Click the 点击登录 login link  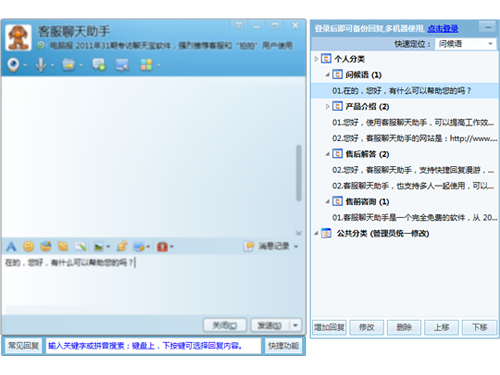tap(443, 29)
